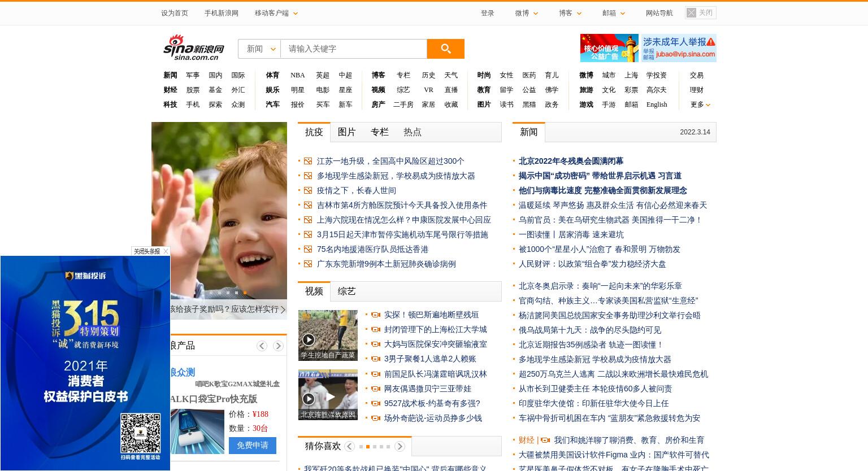Switch to the 图片 tab

point(347,132)
